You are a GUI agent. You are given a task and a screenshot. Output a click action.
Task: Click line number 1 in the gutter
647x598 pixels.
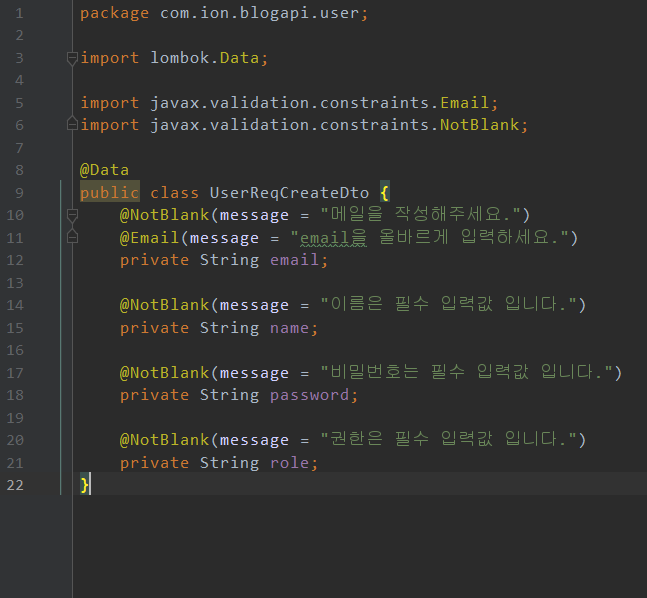[19, 14]
